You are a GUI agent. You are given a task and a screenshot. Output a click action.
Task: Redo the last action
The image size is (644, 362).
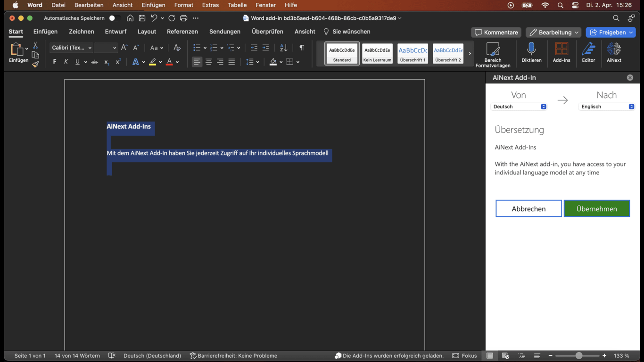coord(172,18)
